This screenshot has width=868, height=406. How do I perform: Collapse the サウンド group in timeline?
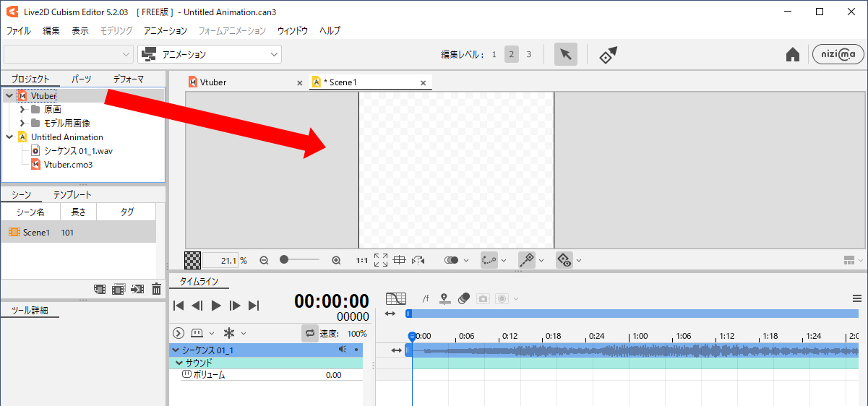coord(179,363)
